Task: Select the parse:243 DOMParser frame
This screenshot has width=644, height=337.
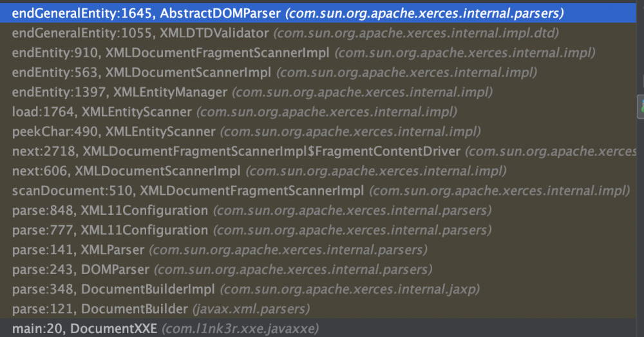Action: tap(80, 269)
